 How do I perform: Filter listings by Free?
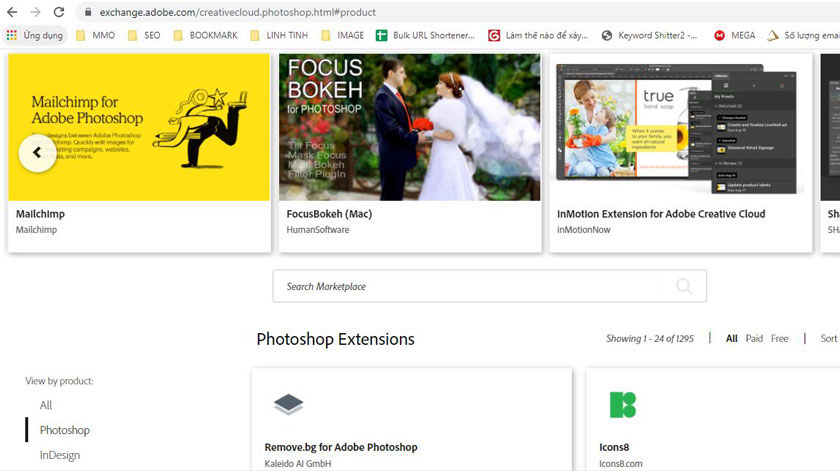tap(780, 338)
